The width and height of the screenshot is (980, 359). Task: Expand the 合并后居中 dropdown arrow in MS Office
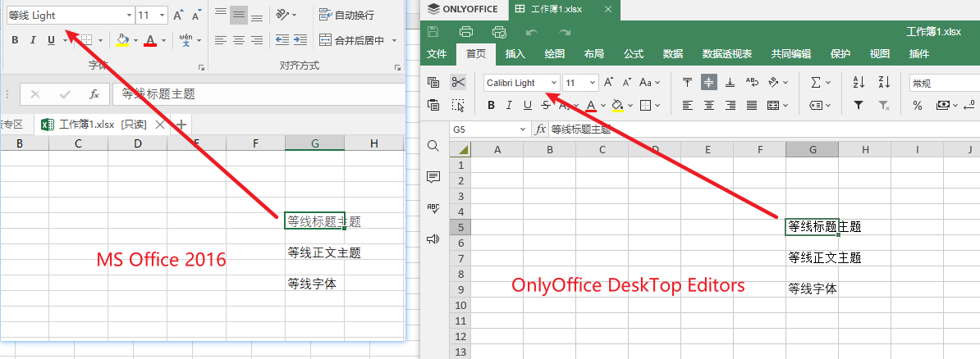(394, 41)
